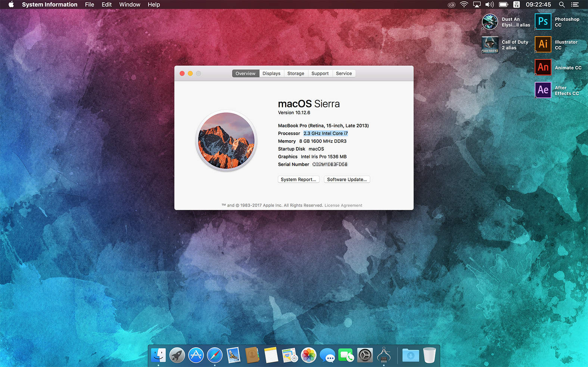Open Safari compass icon in dock

pyautogui.click(x=215, y=355)
